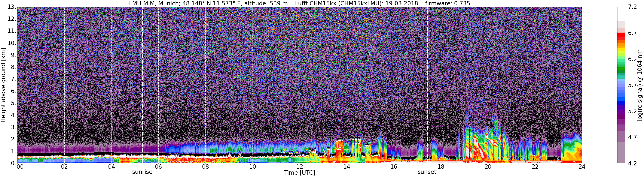The image size is (644, 177).
Task: Click the y-axis tick label '8.'
Action: pyautogui.click(x=13, y=67)
